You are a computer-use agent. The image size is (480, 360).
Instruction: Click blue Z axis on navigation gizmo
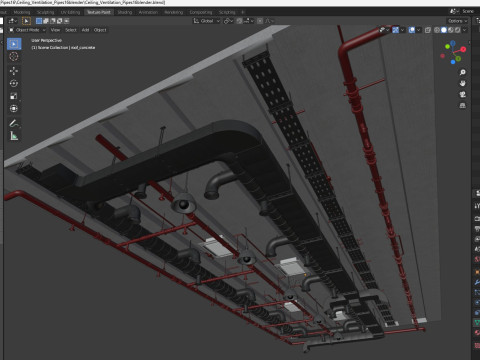(x=453, y=43)
